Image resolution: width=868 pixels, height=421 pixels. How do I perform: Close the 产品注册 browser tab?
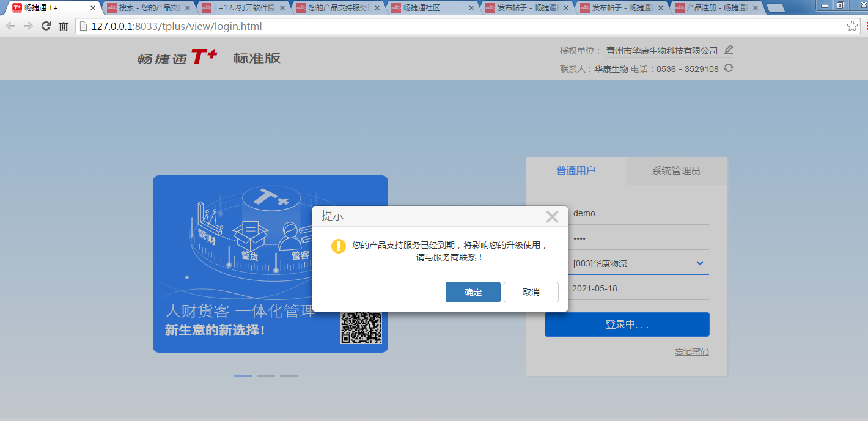tap(755, 9)
